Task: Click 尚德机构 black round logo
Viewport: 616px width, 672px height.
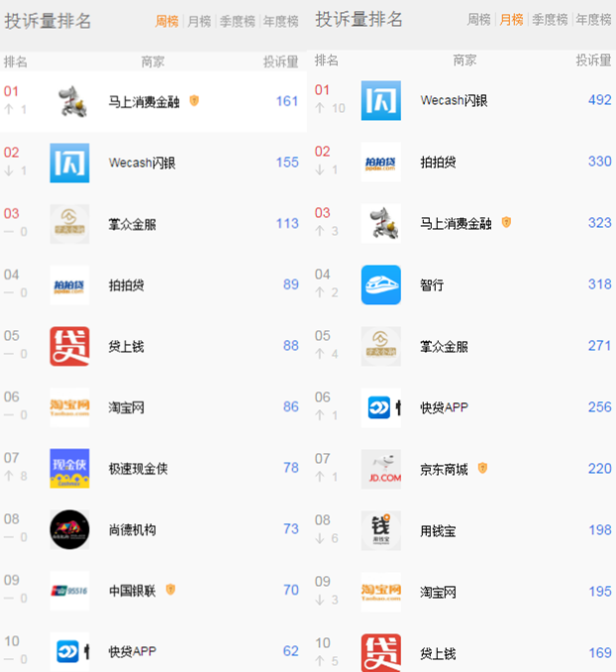Action: (x=70, y=529)
